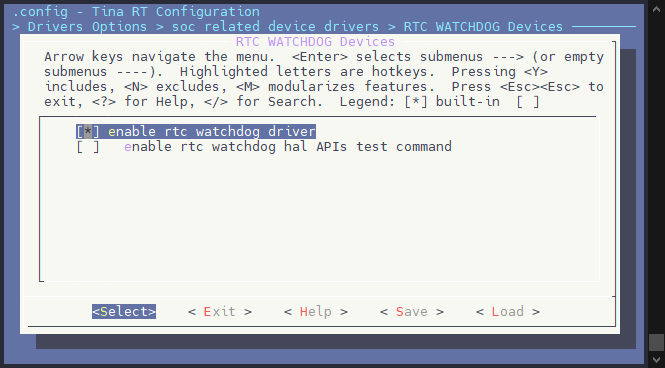Click 'RTC WATCHDOG Devices' in the breadcrumb path
Image resolution: width=665 pixels, height=368 pixels.
(x=483, y=27)
